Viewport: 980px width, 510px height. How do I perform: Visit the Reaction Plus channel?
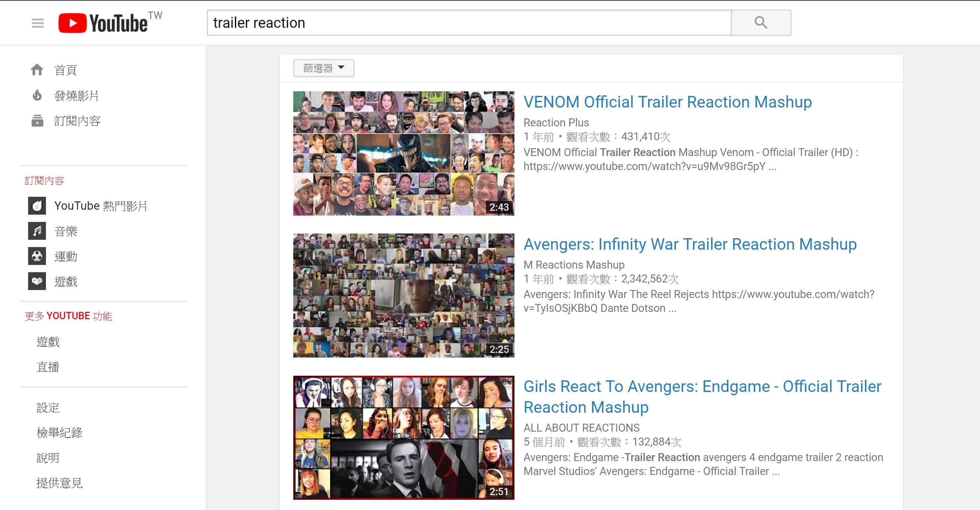click(556, 123)
